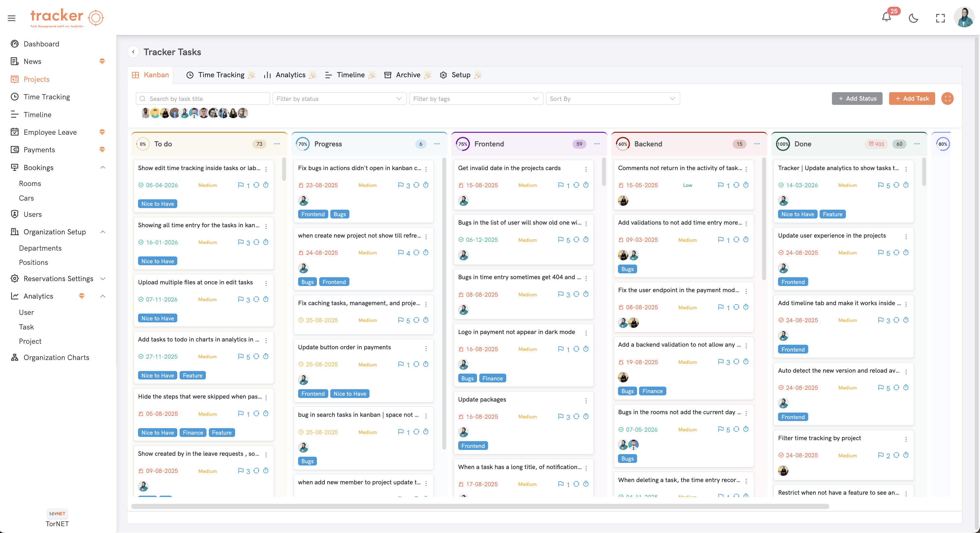Collapse the Bookings section in the sidebar
The image size is (980, 533).
[x=103, y=167]
